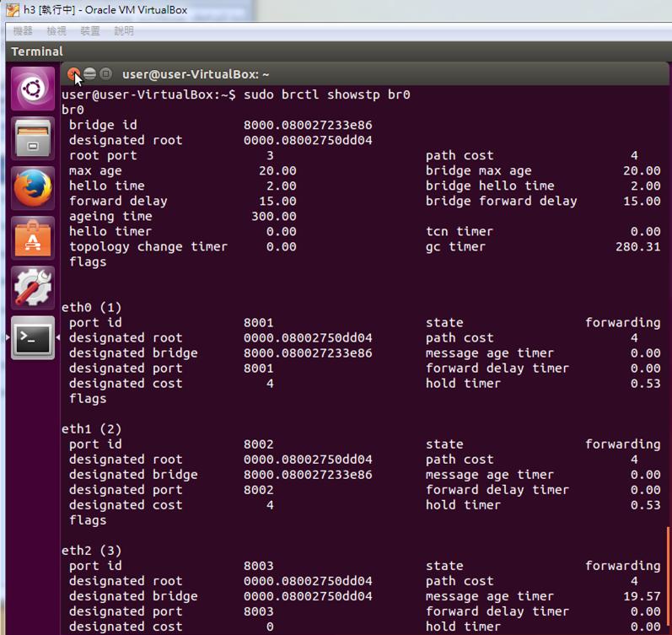Open the 說明 menu

[124, 31]
